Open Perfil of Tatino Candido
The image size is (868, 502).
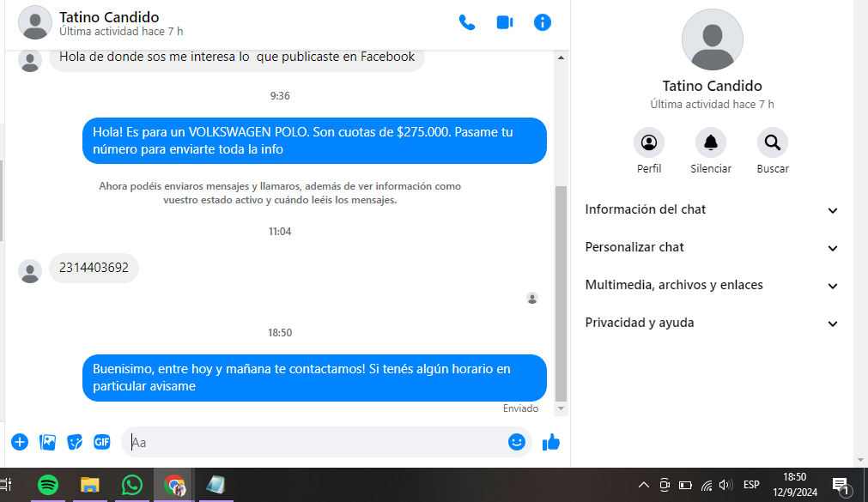649,142
